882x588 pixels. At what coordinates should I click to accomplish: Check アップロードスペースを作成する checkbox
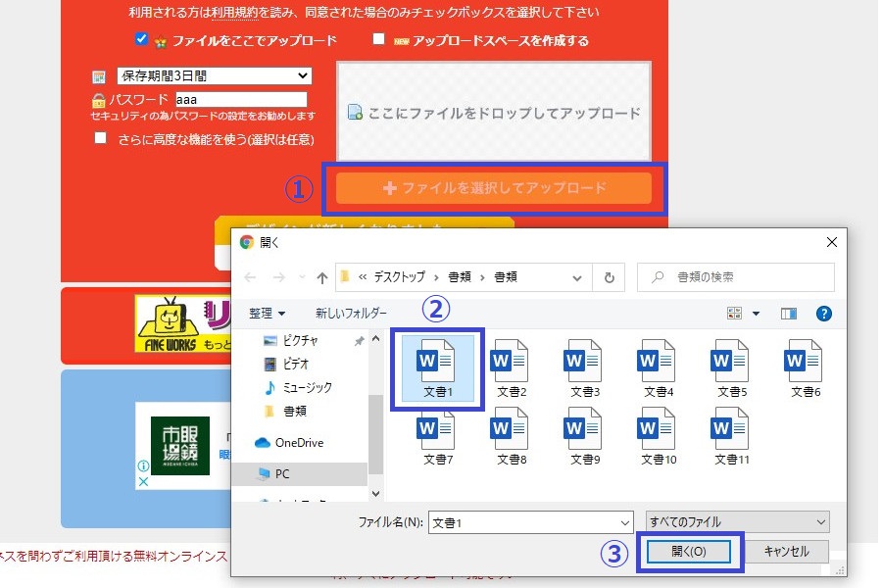pos(378,39)
